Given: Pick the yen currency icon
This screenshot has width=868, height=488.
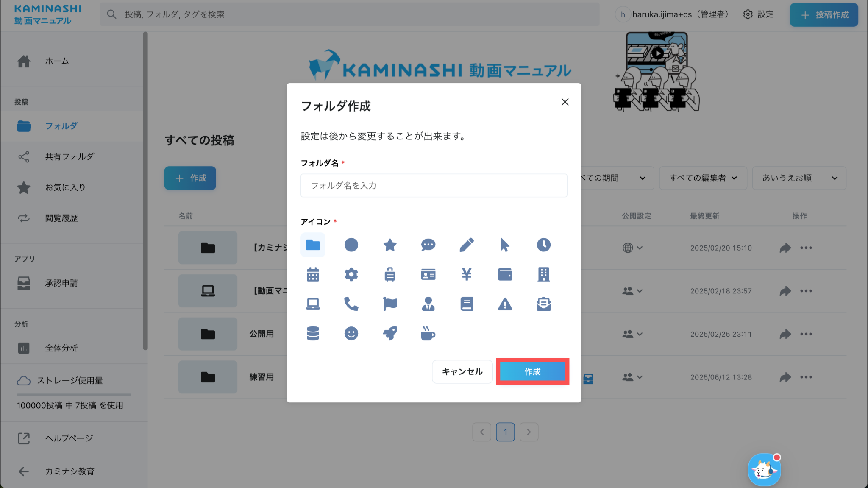Looking at the screenshot, I should pos(467,274).
